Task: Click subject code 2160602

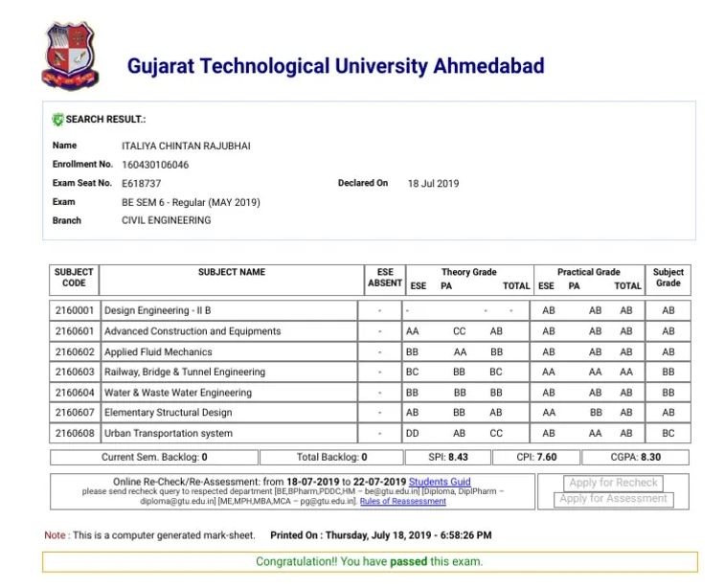Action: coord(75,352)
